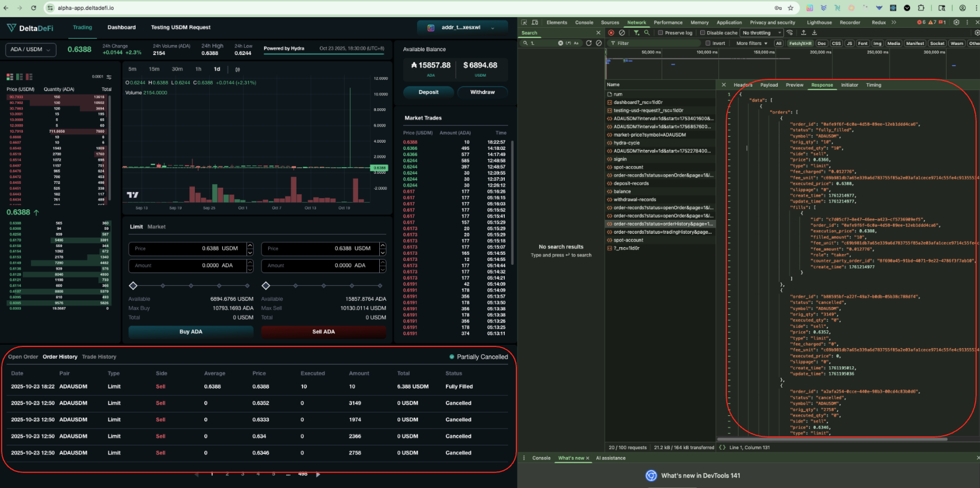
Task: Click the candlestick chart type icon
Action: tap(238, 69)
